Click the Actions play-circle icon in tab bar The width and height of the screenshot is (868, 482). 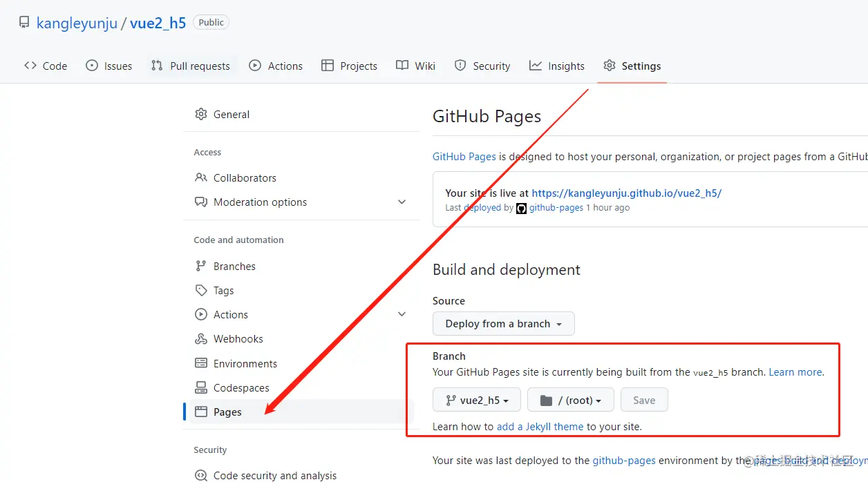pyautogui.click(x=255, y=66)
